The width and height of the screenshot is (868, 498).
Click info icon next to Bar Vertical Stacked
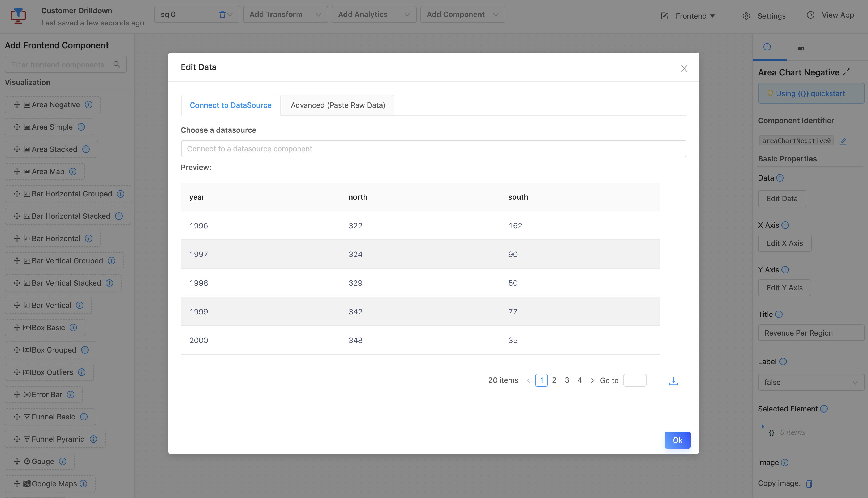[x=109, y=283]
